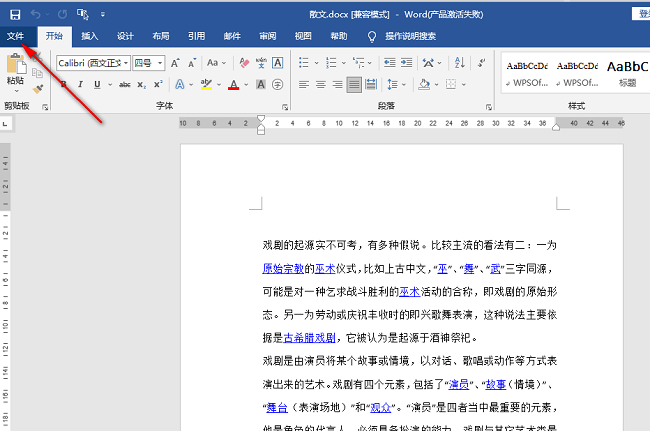Viewport: 650px width, 431px height.
Task: Click the Bullets list icon
Action: (x=304, y=63)
